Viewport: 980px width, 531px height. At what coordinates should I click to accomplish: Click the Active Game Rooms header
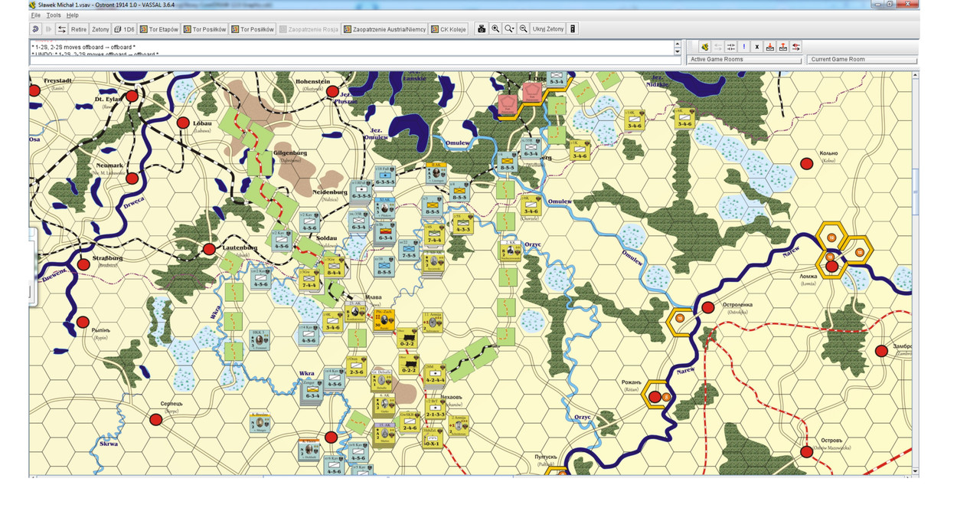(x=745, y=60)
